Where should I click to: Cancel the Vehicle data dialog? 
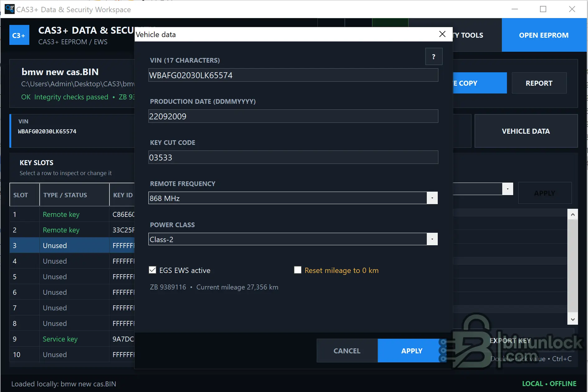point(347,351)
